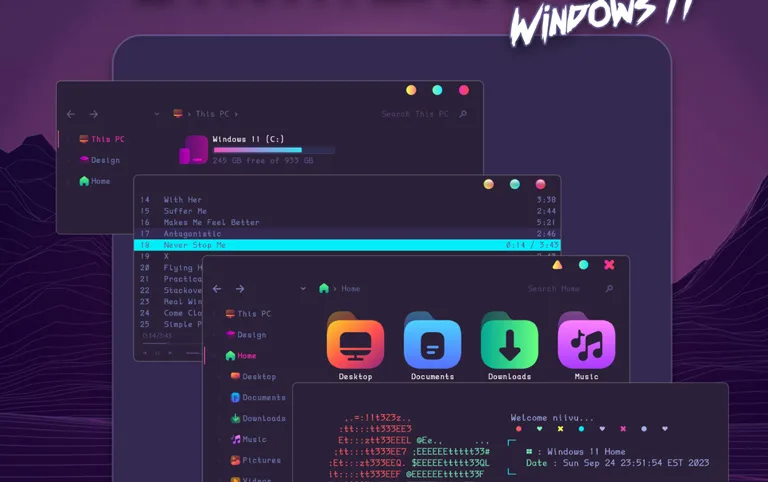Click 'Home' breadcrumb in address bar
Screen dimensions: 768x482
(x=351, y=289)
